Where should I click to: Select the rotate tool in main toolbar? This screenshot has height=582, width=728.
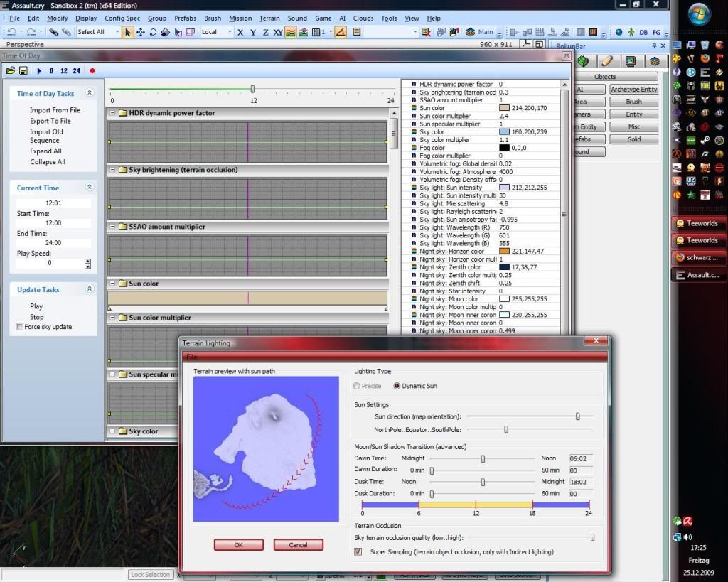[153, 32]
